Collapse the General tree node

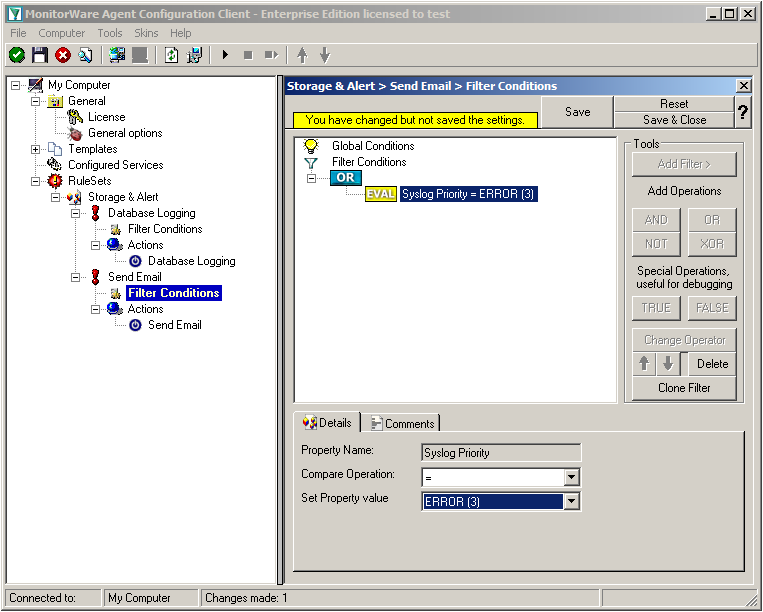[35, 101]
